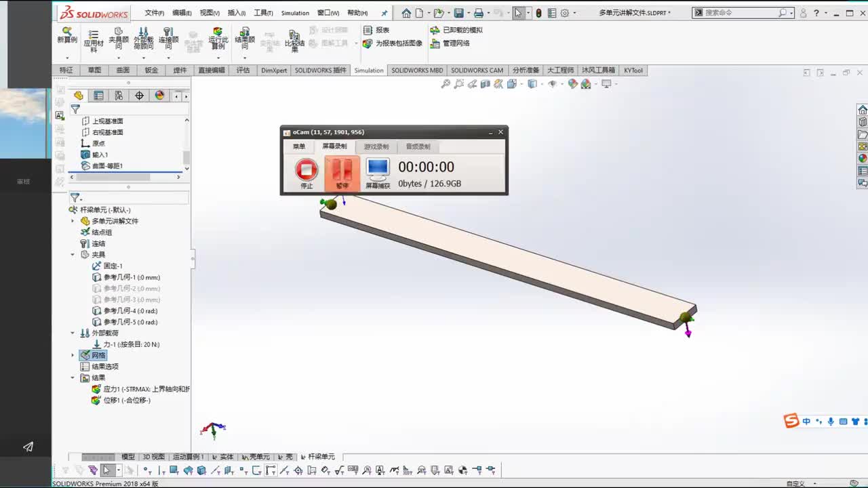Viewport: 868px width, 488px height.
Task: Select the PropertyManager tab icon
Action: click(99, 96)
